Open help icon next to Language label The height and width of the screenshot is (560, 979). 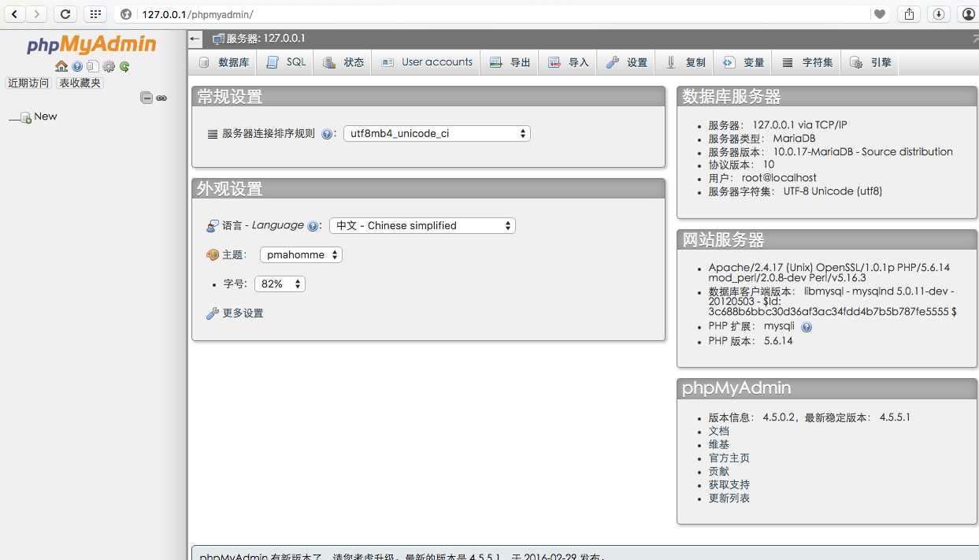[x=313, y=226]
